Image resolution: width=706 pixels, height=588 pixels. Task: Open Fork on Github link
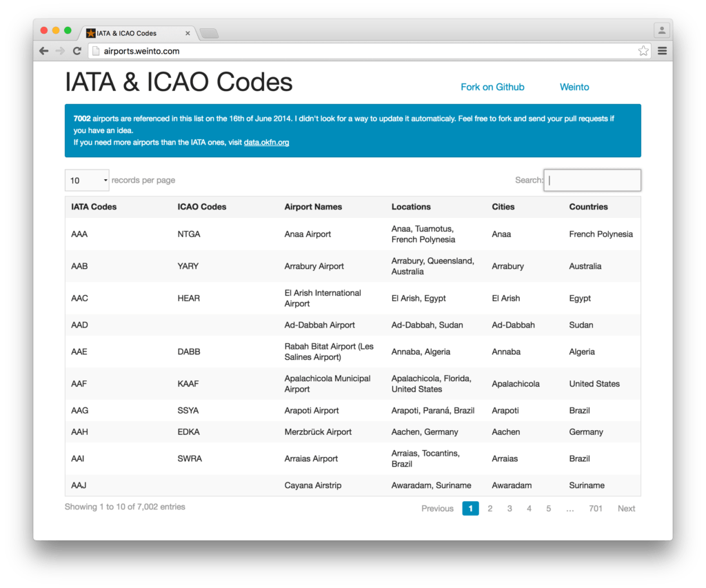[492, 87]
